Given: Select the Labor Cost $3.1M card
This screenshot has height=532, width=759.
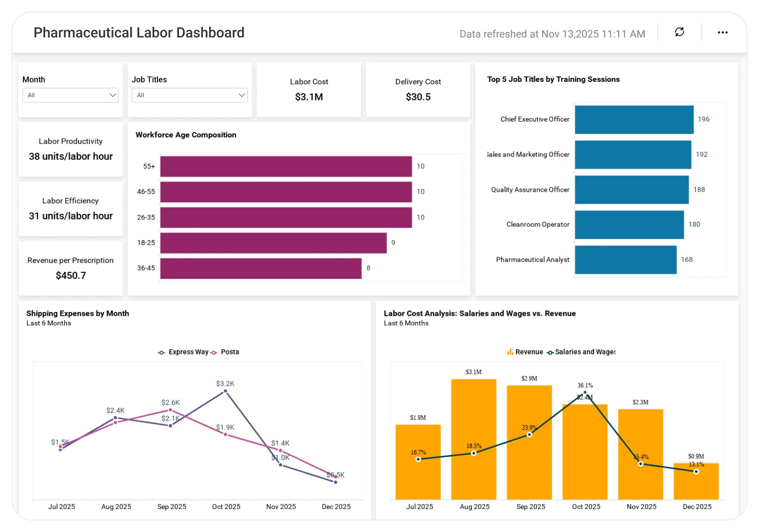Looking at the screenshot, I should pos(309,90).
